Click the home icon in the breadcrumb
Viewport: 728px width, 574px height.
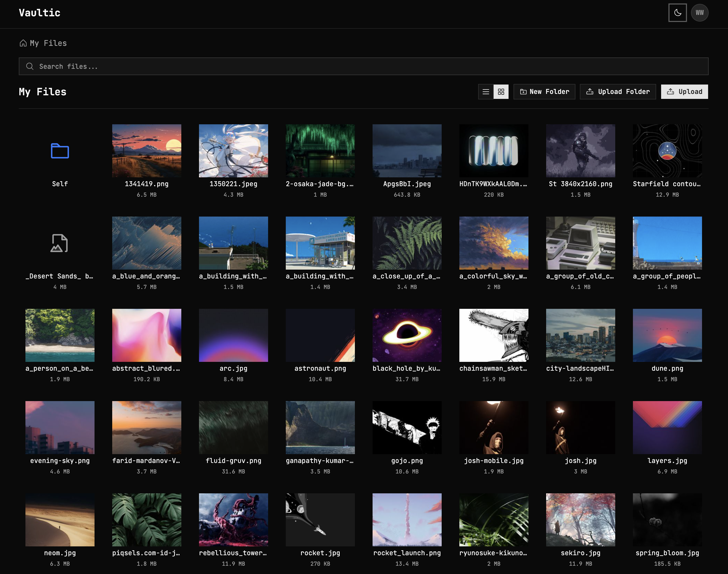[x=23, y=43]
